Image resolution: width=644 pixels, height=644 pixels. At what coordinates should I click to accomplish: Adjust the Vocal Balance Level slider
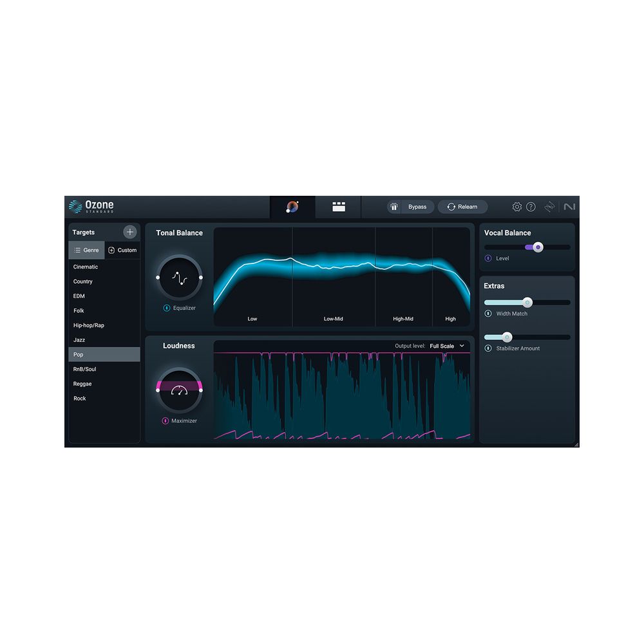537,247
